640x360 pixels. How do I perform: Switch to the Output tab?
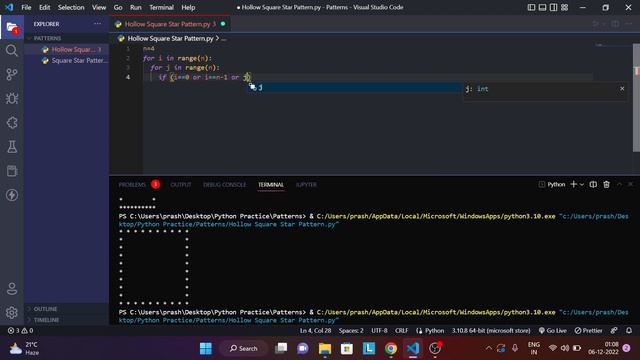point(181,184)
